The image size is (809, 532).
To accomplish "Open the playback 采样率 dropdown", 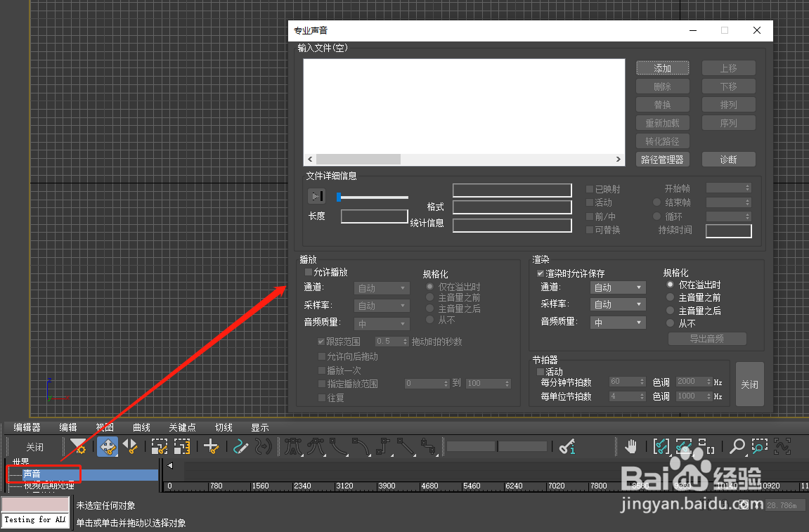I will 382,306.
